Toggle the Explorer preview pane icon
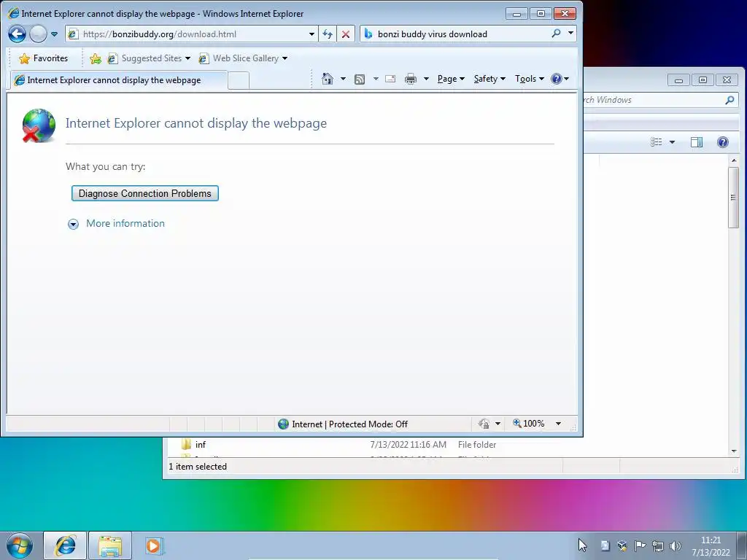Image resolution: width=747 pixels, height=560 pixels. (697, 142)
